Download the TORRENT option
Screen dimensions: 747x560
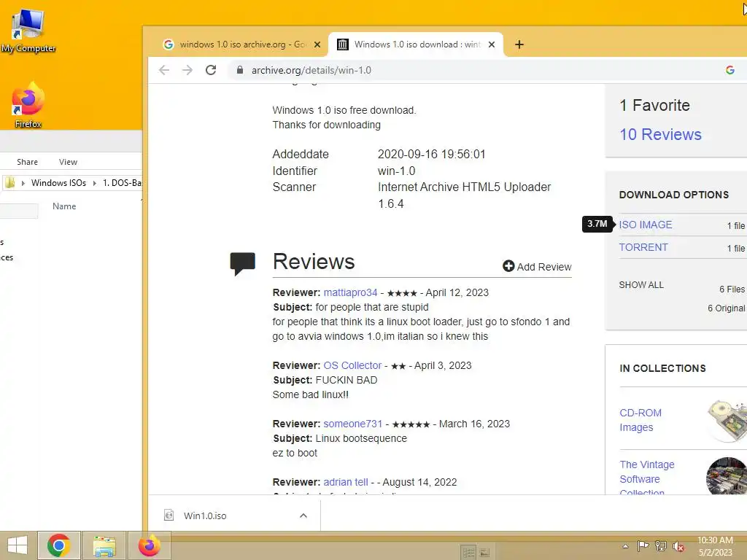[x=643, y=248]
